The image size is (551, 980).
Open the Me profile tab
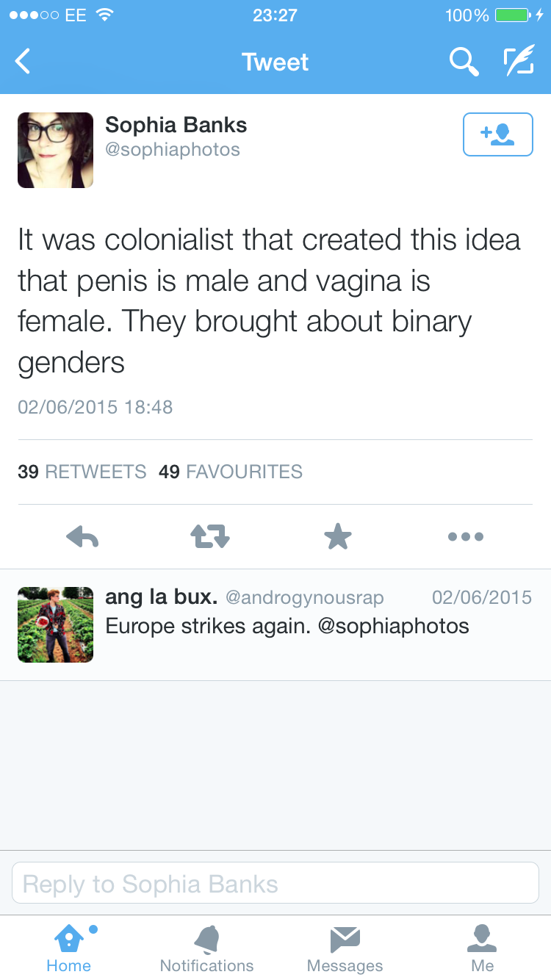(x=482, y=948)
